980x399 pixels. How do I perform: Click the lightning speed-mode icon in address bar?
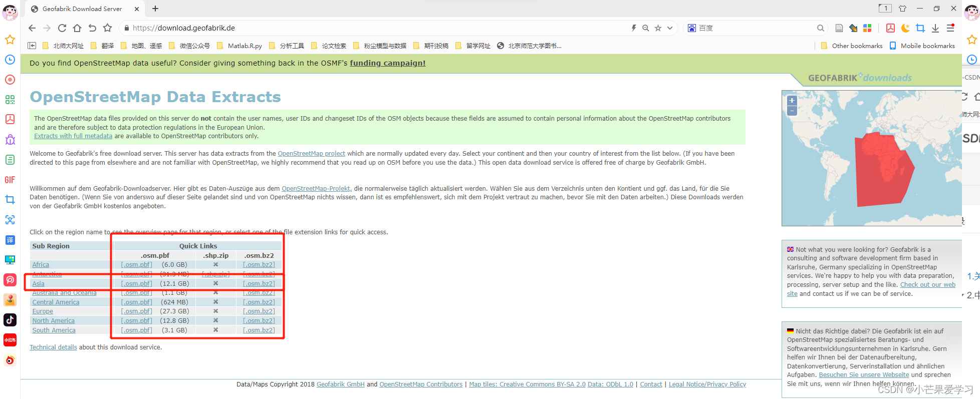634,28
